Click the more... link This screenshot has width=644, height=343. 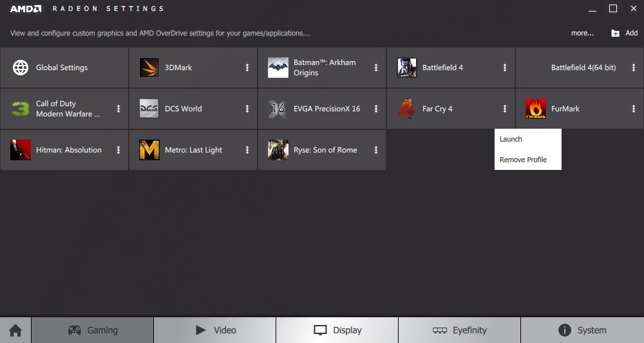(582, 33)
